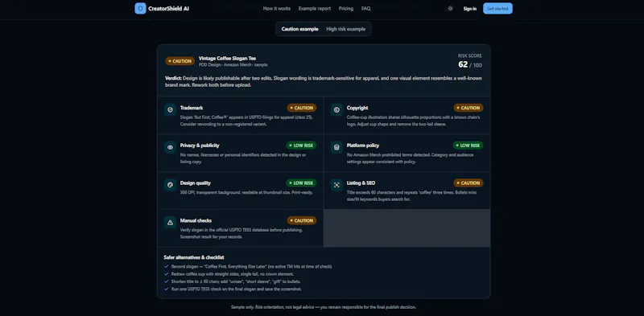The height and width of the screenshot is (316, 644).
Task: Click the Verdict summary paragraph
Action: tap(324, 82)
